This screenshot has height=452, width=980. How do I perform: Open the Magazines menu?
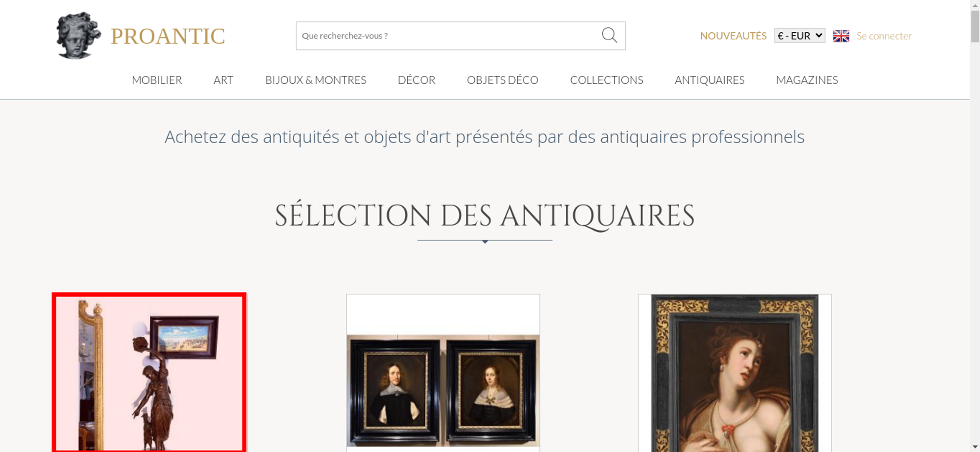[807, 80]
